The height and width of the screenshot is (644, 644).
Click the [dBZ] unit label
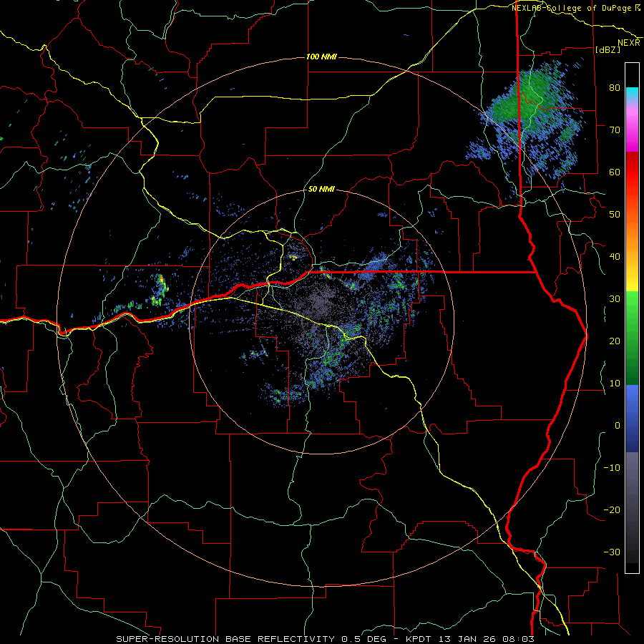point(608,49)
